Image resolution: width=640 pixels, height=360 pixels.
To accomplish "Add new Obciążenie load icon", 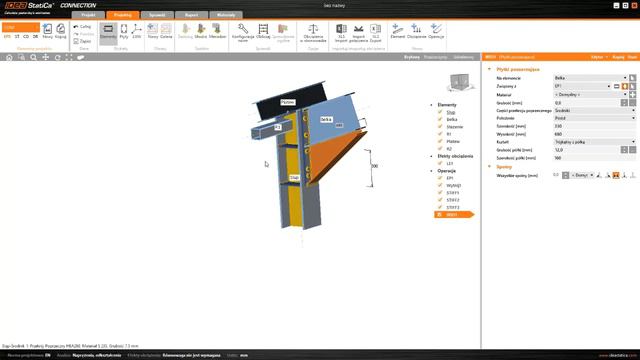I will pos(416,31).
